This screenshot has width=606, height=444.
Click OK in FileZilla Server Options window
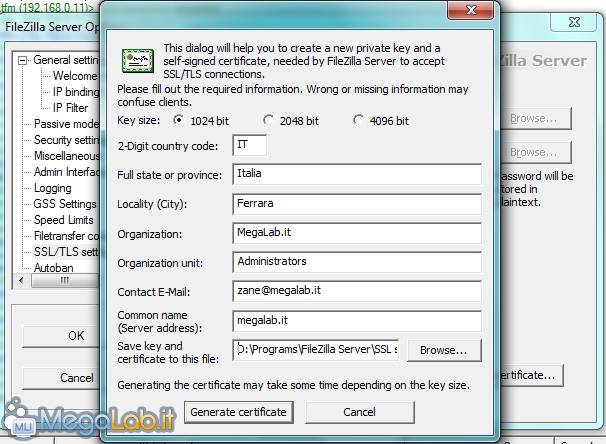point(61,336)
